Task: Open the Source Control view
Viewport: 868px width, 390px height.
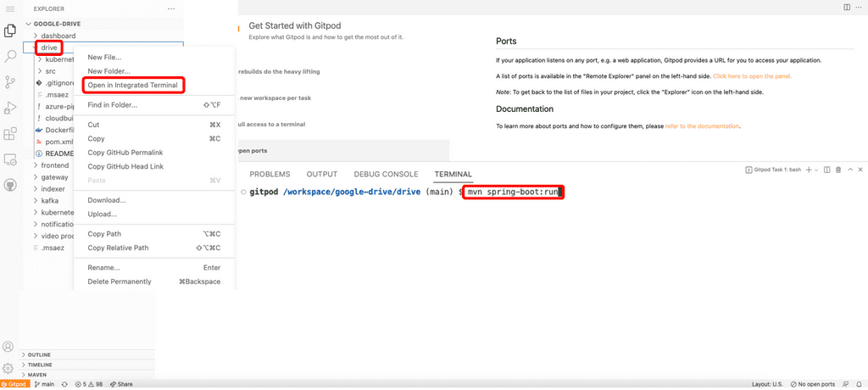Action: (x=10, y=82)
